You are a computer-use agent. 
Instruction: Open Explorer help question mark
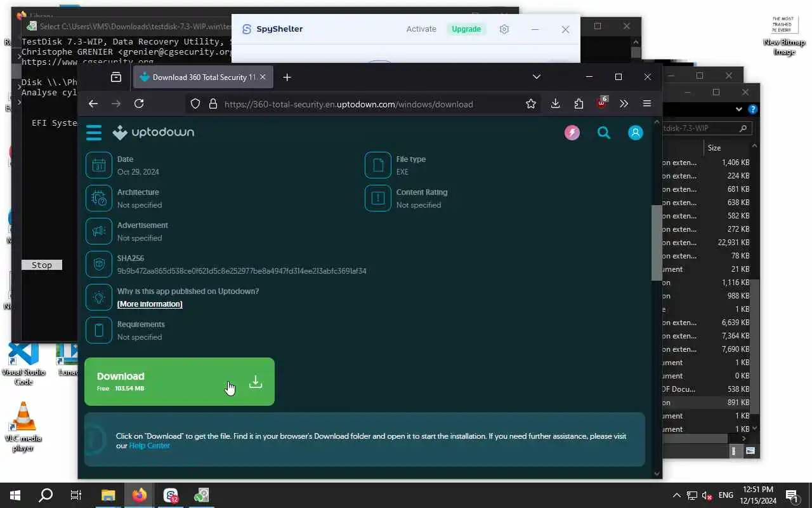pos(752,109)
